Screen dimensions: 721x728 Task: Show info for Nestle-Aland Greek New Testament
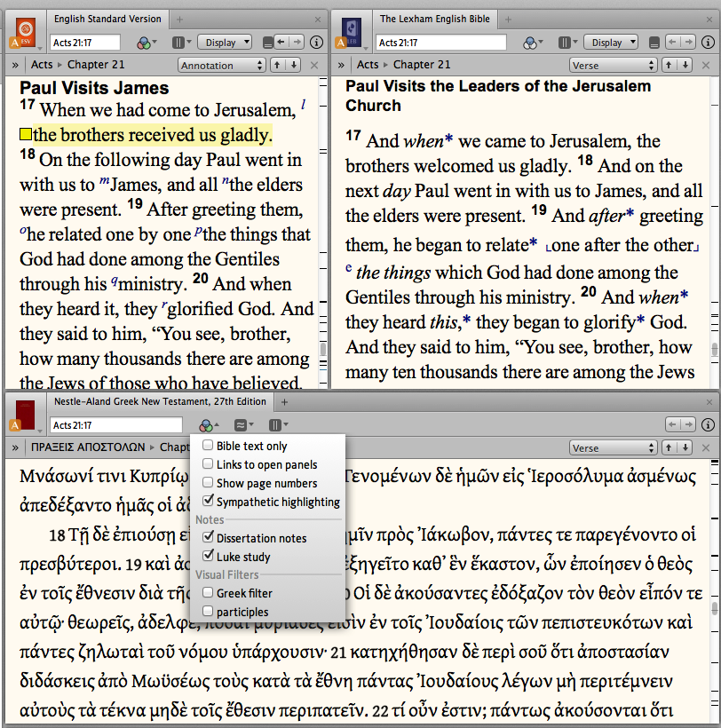coord(708,424)
